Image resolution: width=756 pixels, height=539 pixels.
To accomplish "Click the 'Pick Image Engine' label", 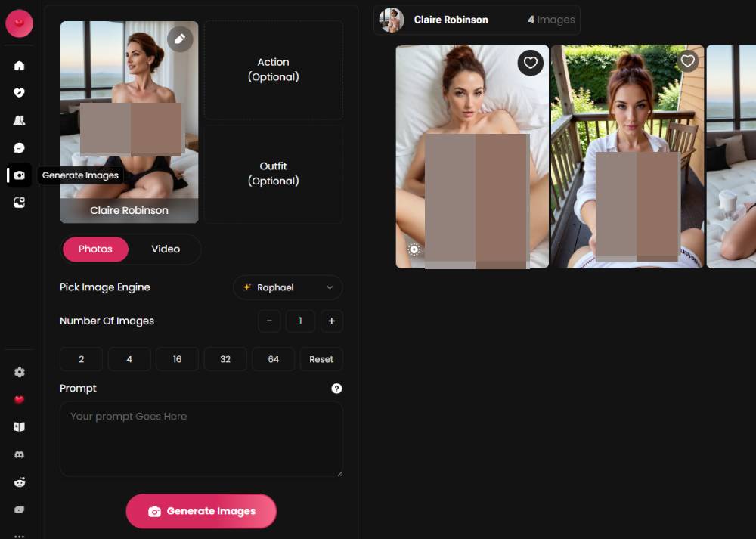I will (105, 287).
